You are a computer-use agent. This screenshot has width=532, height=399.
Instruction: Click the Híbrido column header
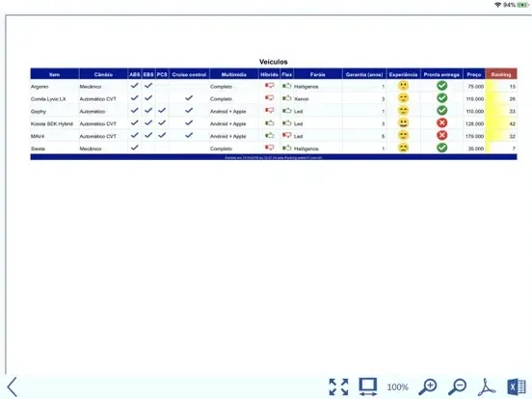(x=270, y=74)
